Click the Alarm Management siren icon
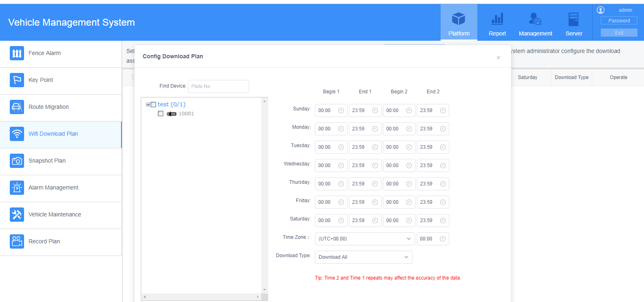This screenshot has height=302, width=644. click(x=17, y=187)
